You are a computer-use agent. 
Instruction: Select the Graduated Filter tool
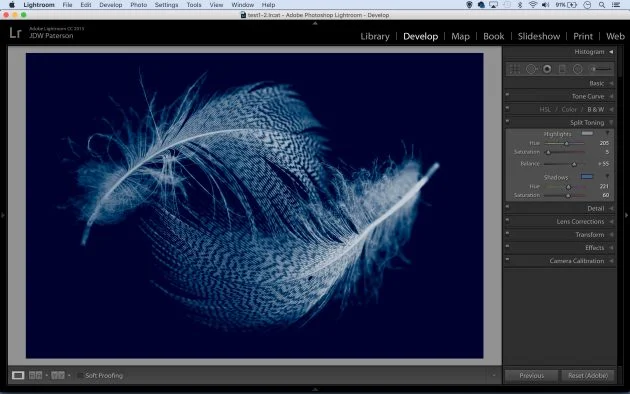coord(562,69)
